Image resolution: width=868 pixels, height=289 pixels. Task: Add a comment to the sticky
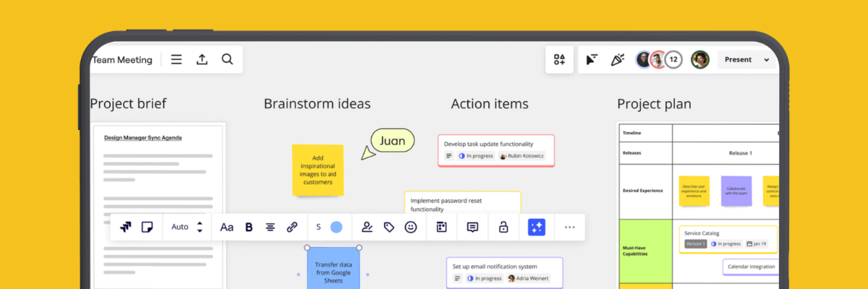[x=472, y=227]
